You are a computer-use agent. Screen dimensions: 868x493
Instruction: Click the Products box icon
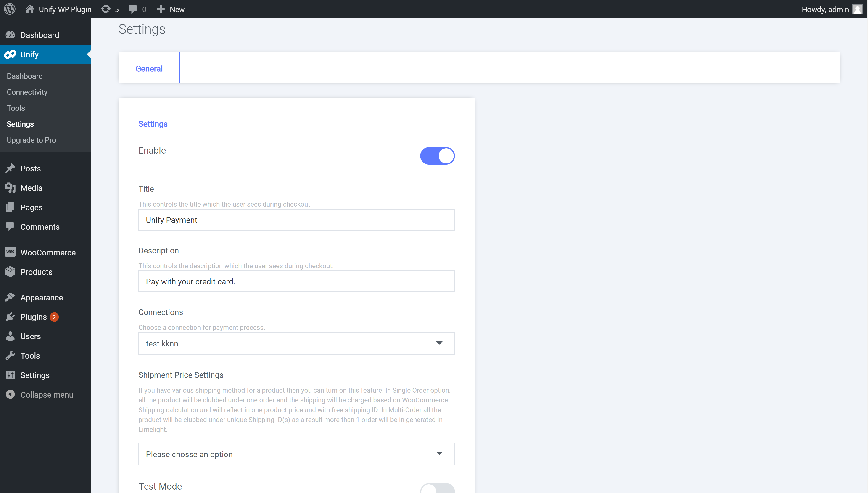pos(10,272)
